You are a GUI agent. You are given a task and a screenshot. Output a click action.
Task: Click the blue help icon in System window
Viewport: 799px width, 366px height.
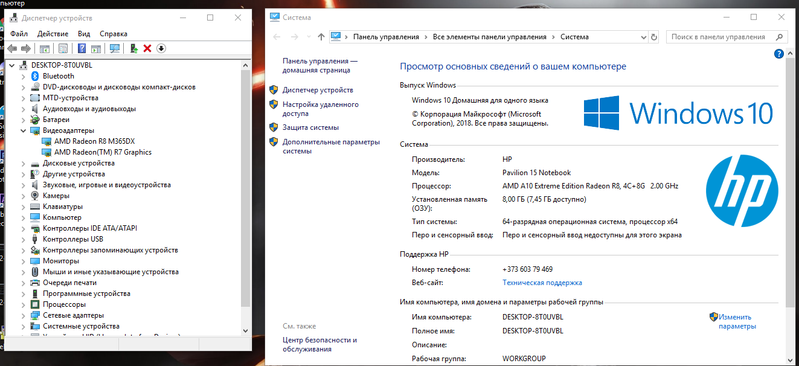tap(779, 54)
